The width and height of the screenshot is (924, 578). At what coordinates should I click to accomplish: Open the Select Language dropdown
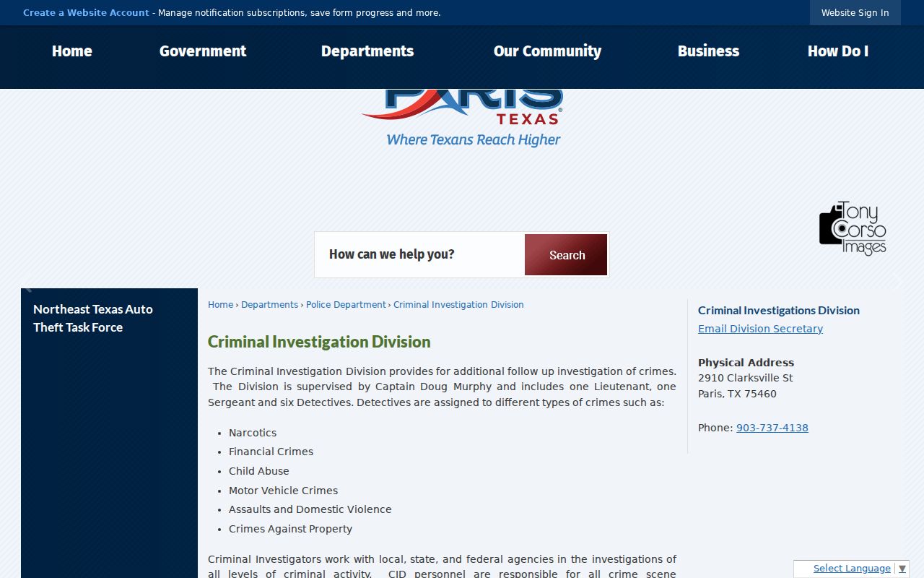pyautogui.click(x=852, y=569)
